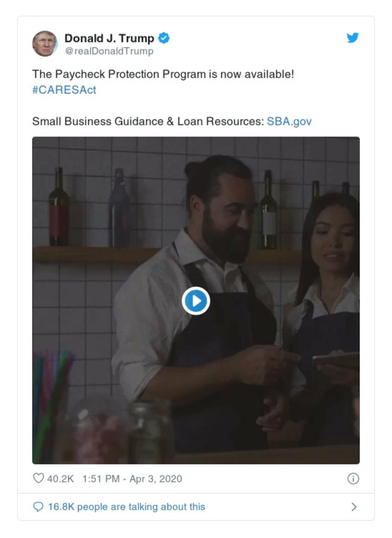The width and height of the screenshot is (392, 538).
Task: Click the red wine bottle in the video thumbnail
Action: [59, 206]
